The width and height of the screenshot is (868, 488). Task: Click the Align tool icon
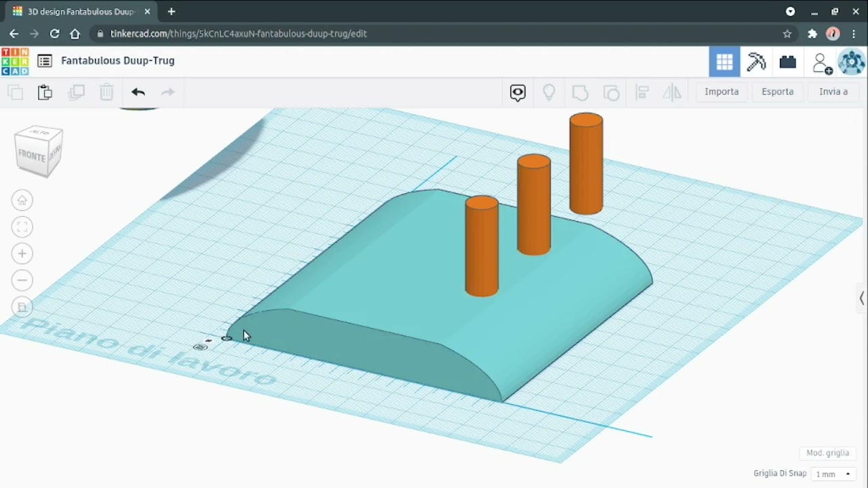[642, 92]
